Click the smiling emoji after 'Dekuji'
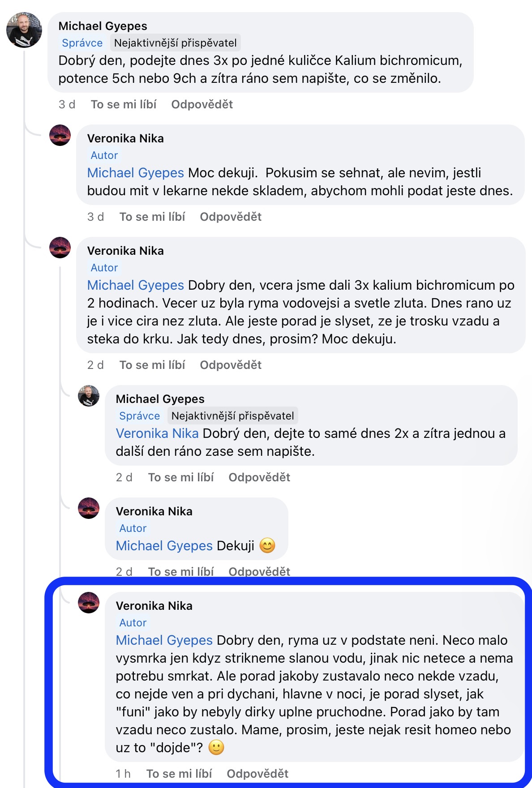532x788 pixels. pyautogui.click(x=267, y=546)
